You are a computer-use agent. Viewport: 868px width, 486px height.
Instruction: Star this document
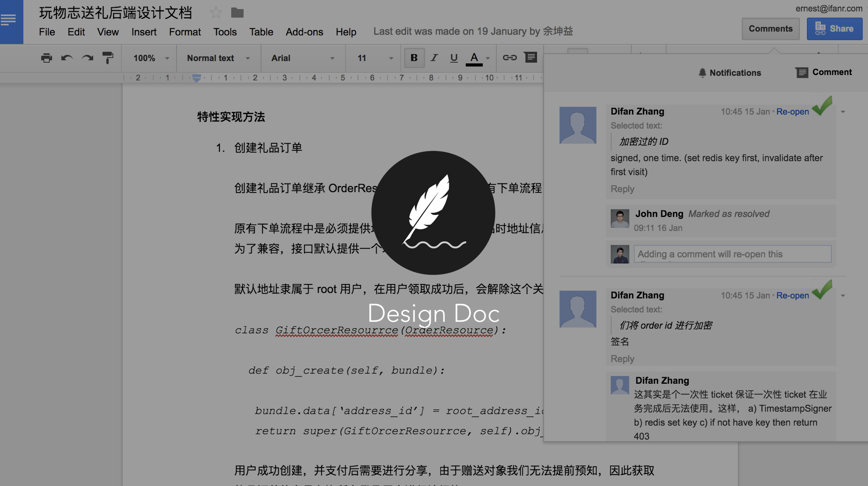tap(216, 13)
